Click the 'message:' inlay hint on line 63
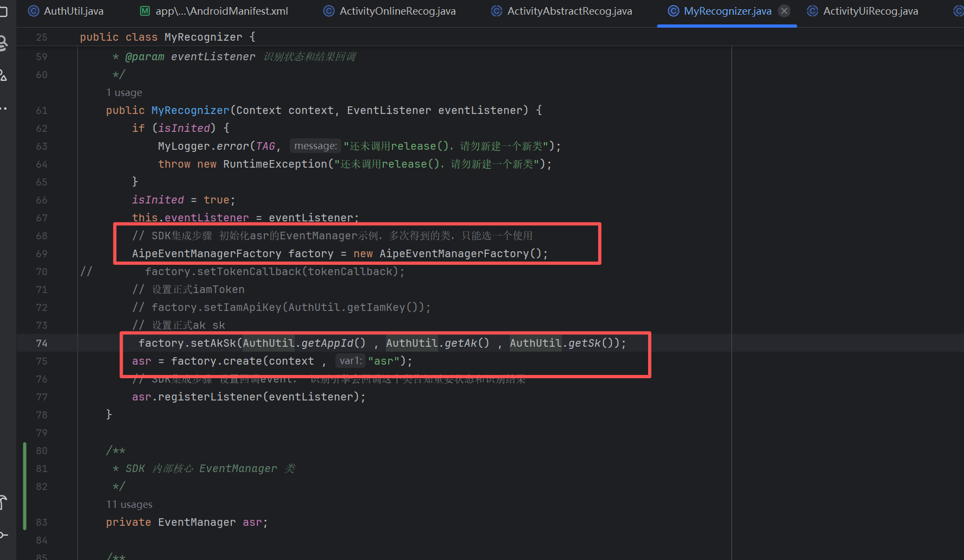 click(315, 146)
